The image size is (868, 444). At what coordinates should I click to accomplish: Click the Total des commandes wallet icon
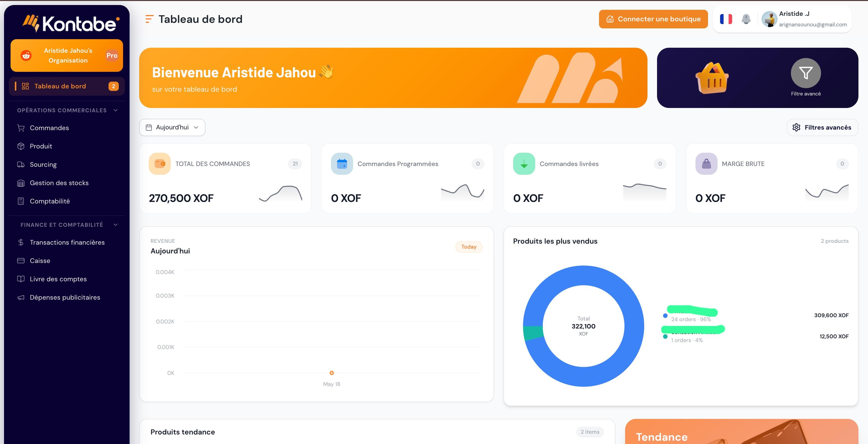pos(160,164)
